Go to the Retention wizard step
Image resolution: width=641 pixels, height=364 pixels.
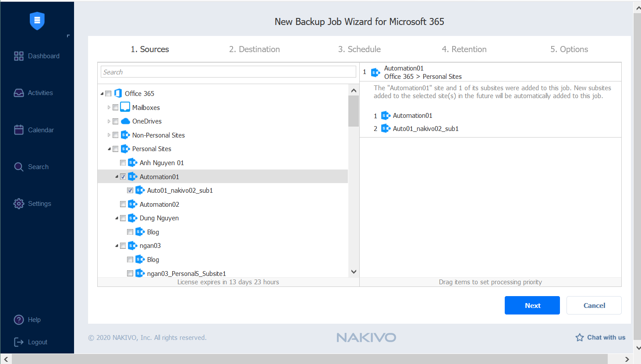pos(464,49)
